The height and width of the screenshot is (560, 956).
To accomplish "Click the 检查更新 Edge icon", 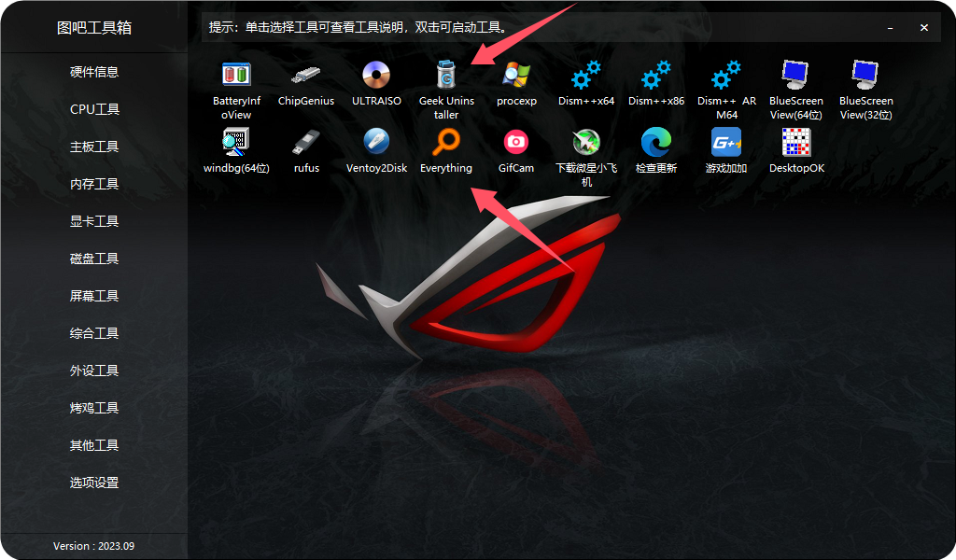I will point(656,142).
